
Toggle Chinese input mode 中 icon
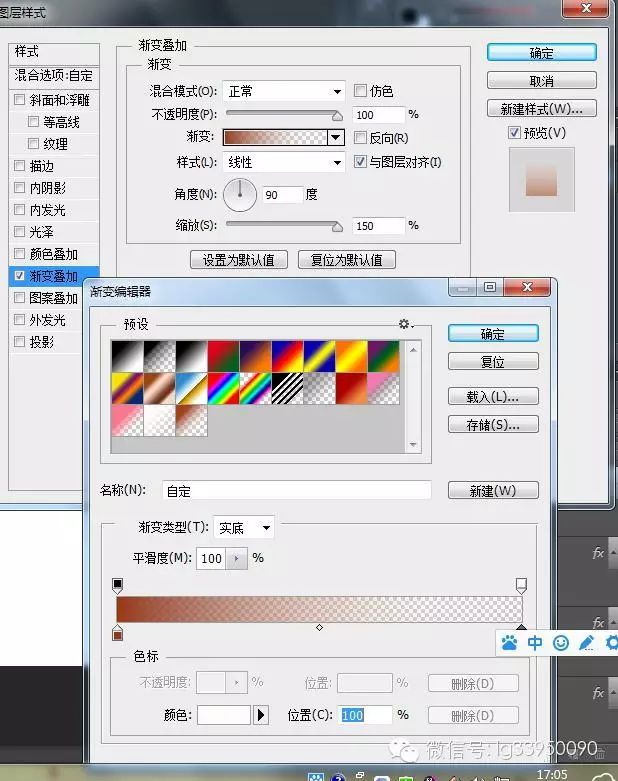point(535,643)
